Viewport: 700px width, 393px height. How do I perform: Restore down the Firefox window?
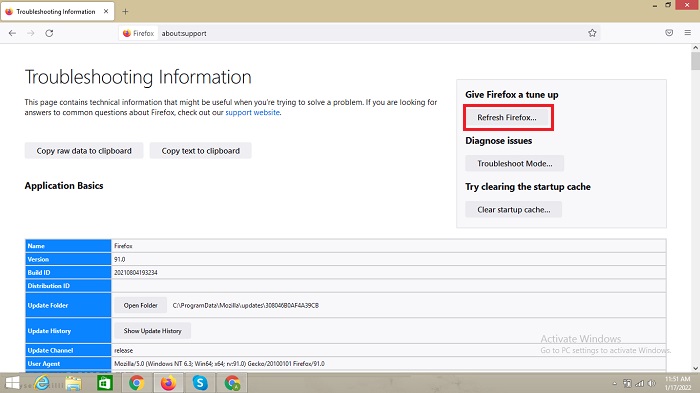(x=668, y=5)
